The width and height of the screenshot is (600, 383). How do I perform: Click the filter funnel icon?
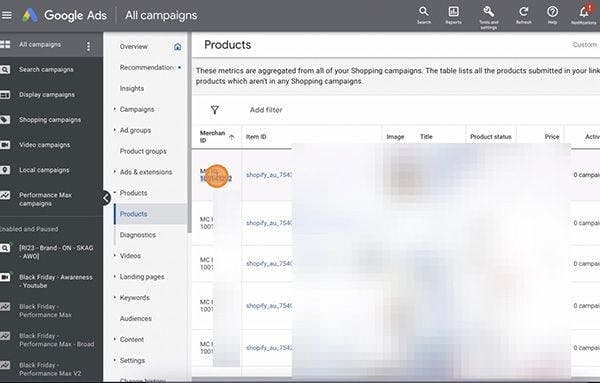(215, 110)
